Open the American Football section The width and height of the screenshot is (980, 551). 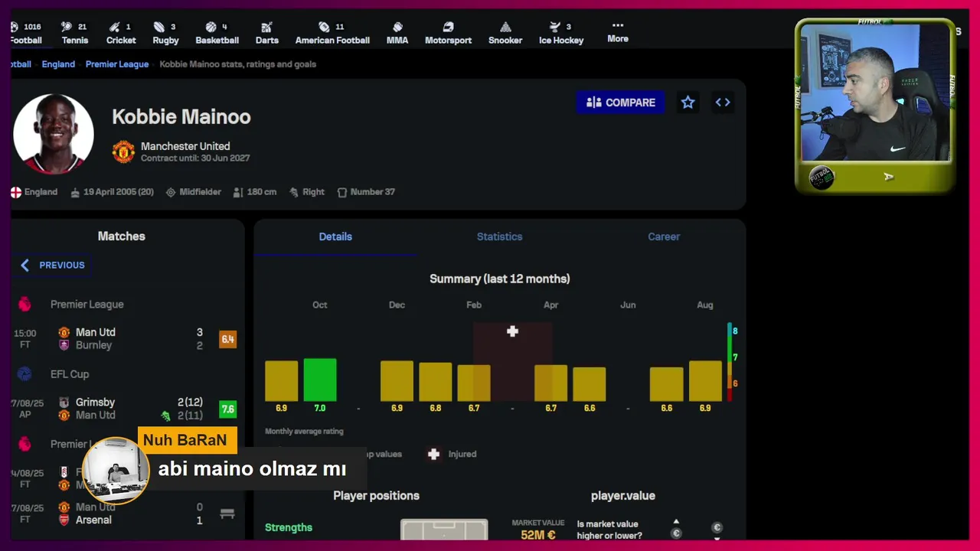332,33
